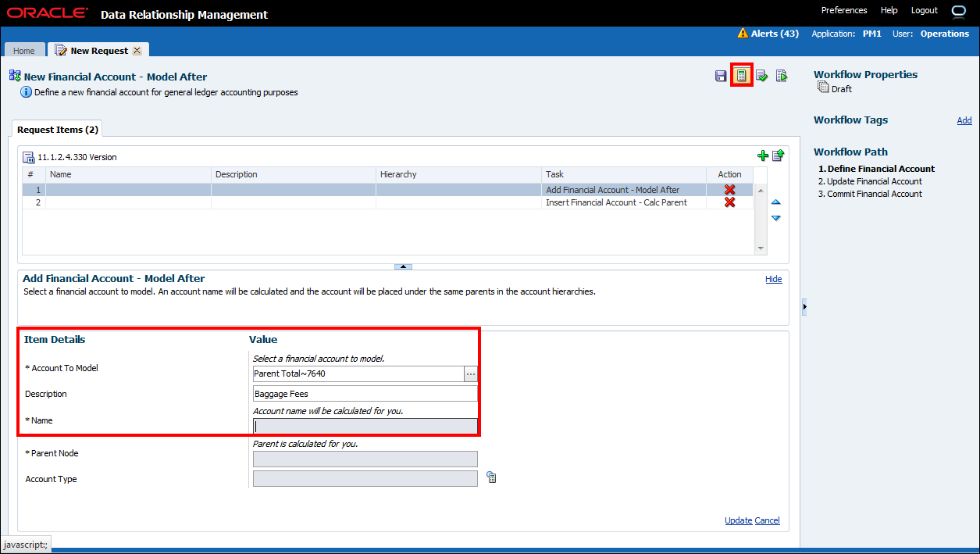980x554 pixels.
Task: Click the Save request floppy disk icon
Action: pyautogui.click(x=721, y=76)
